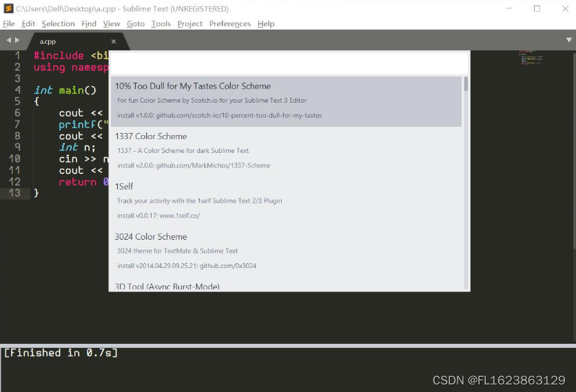Click the 'return' keyword on line 12
The image size is (576, 392).
coord(77,182)
